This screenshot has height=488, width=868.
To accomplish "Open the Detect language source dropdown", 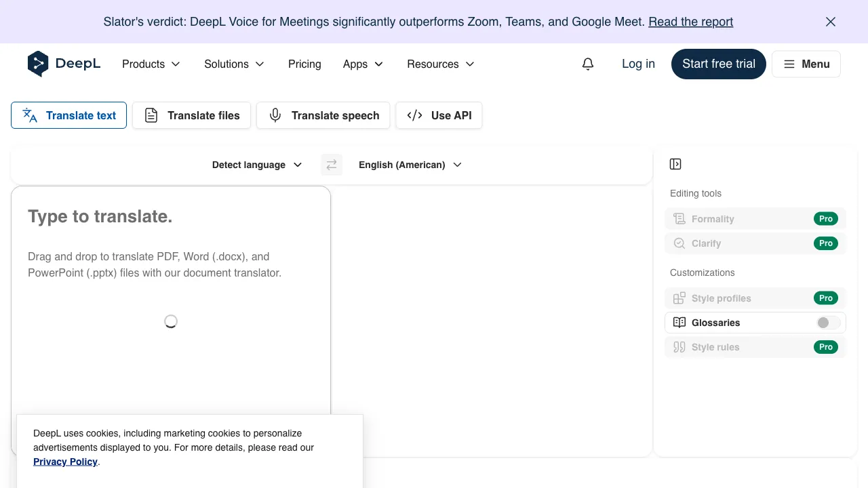I will click(x=257, y=165).
